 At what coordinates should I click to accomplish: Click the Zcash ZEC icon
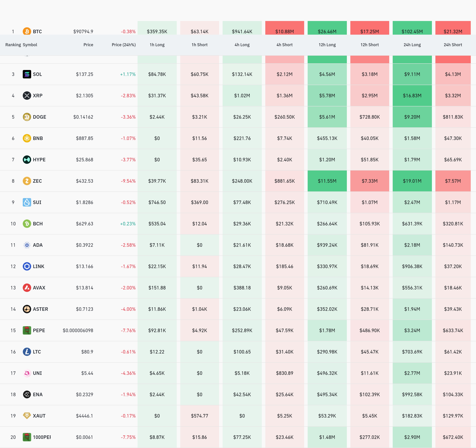tap(27, 181)
